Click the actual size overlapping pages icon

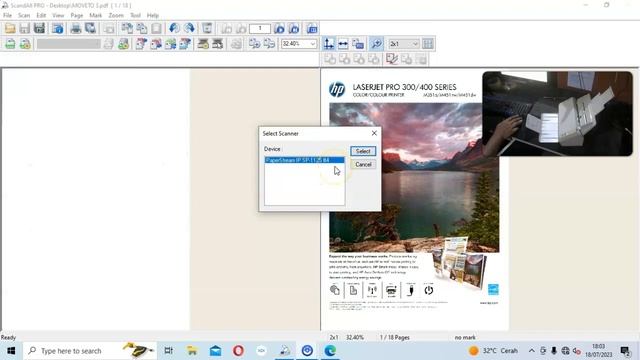tap(358, 44)
